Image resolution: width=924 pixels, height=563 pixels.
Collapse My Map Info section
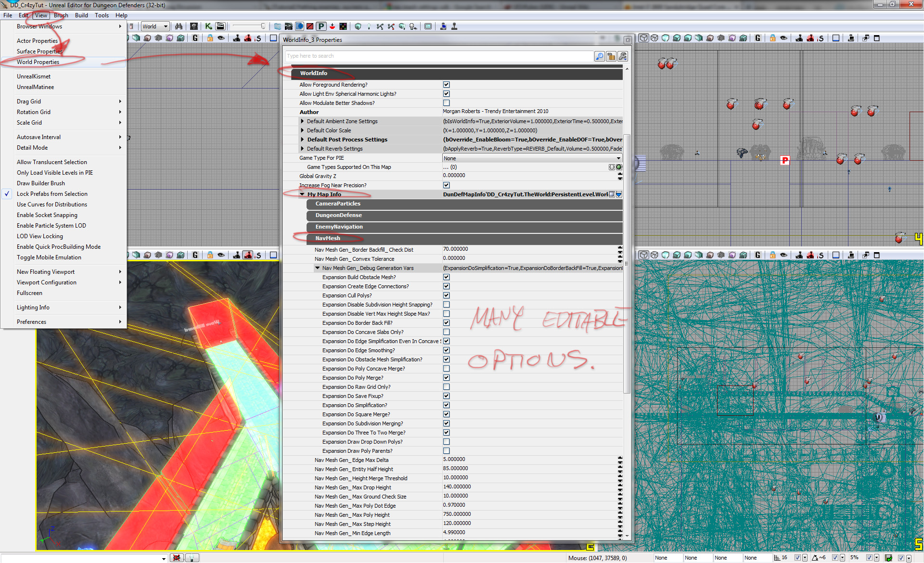click(x=302, y=194)
